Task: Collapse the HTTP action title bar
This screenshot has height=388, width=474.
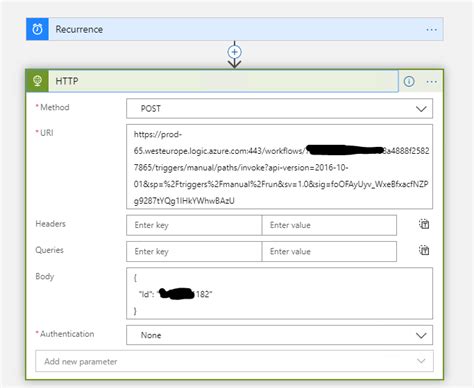Action: tap(223, 81)
